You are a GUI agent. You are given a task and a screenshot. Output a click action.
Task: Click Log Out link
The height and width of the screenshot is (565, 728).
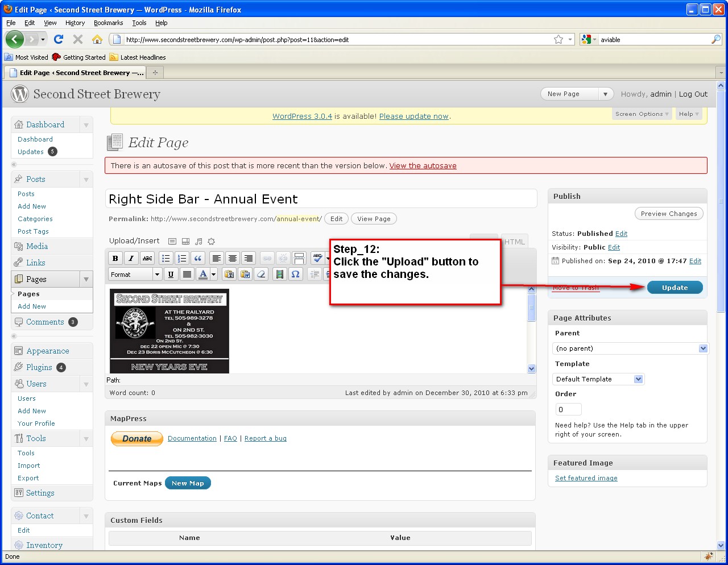coord(693,94)
